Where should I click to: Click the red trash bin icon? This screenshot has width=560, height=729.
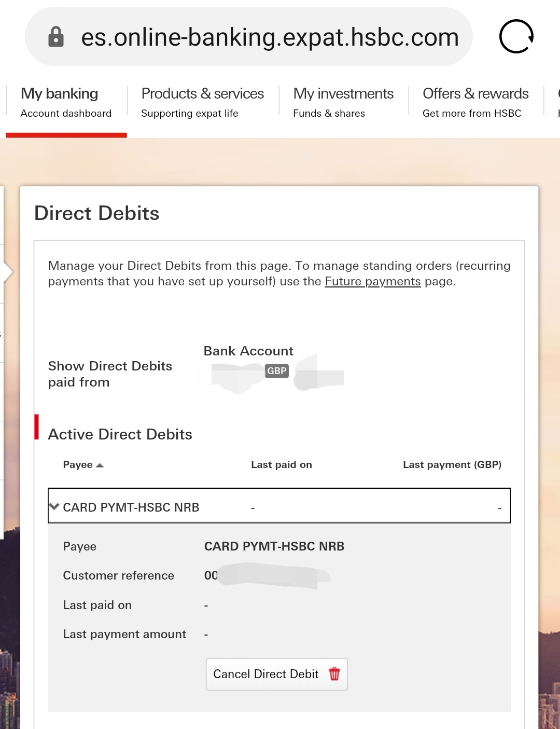tap(334, 674)
